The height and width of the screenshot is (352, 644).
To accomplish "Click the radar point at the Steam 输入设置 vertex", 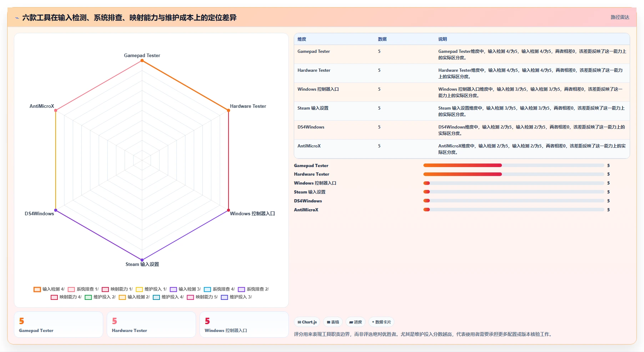I will (142, 260).
